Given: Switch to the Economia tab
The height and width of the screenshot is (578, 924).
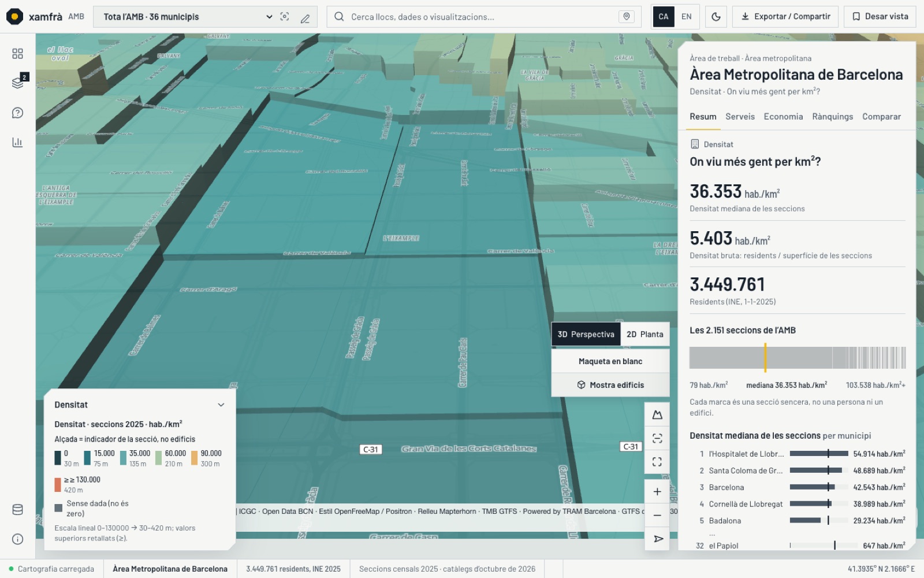Looking at the screenshot, I should click(783, 117).
